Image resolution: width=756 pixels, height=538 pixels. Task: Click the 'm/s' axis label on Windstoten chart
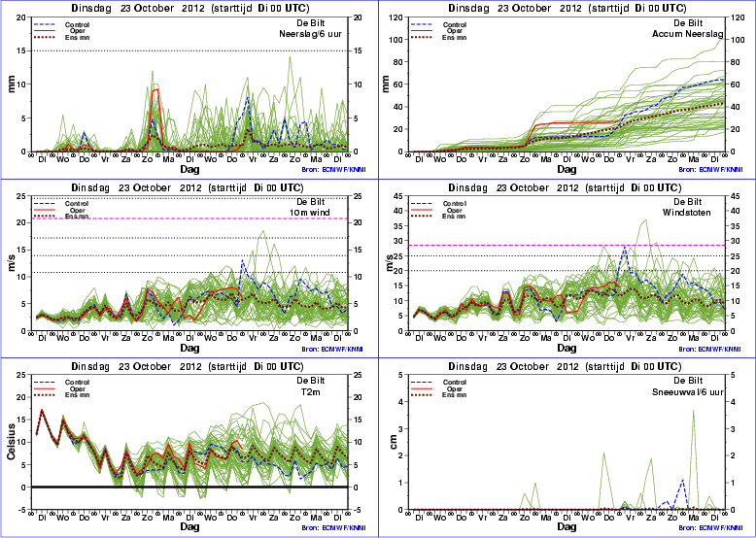pyautogui.click(x=389, y=264)
